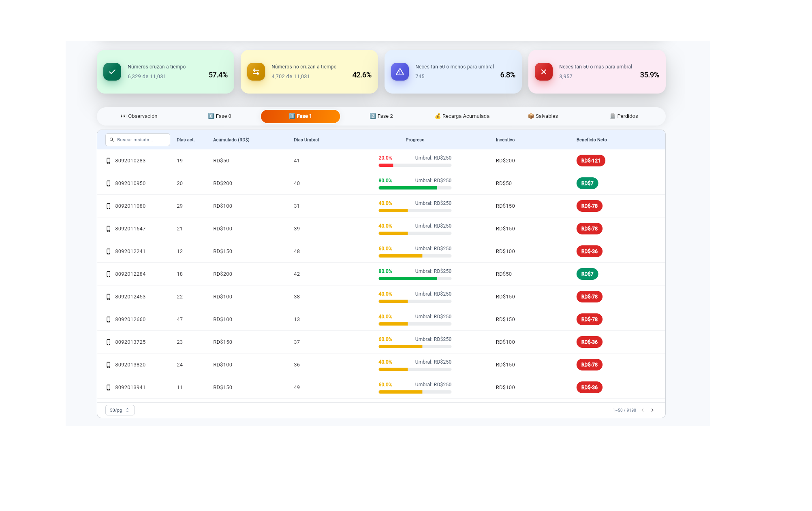Open the Perdidos tab
This screenshot has height=511, width=812.
click(624, 116)
